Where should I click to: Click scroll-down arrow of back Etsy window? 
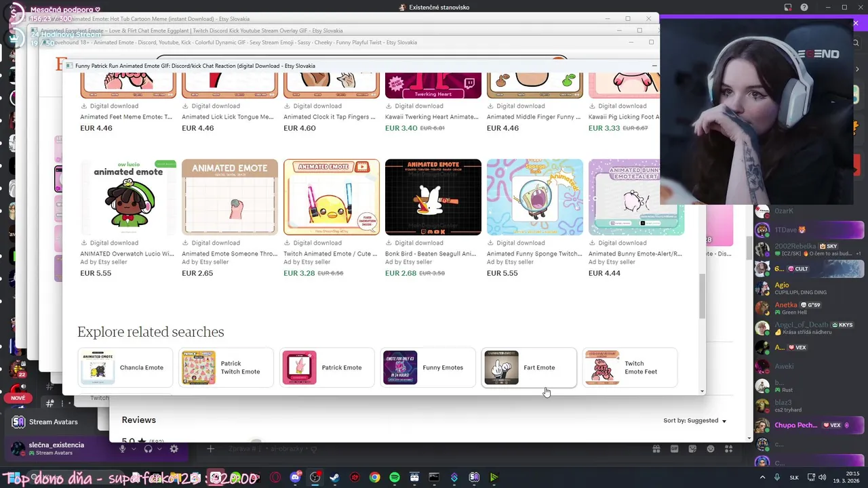[x=749, y=438]
